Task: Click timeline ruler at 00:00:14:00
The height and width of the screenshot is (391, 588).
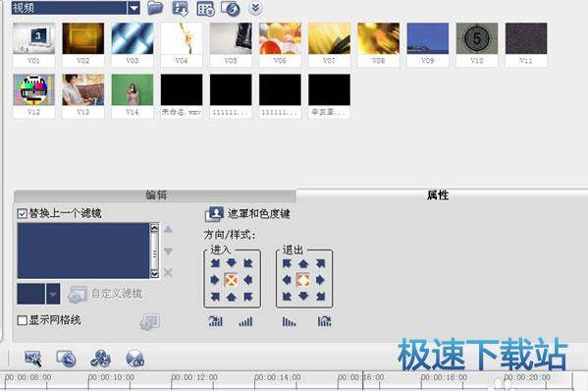Action: (278, 377)
